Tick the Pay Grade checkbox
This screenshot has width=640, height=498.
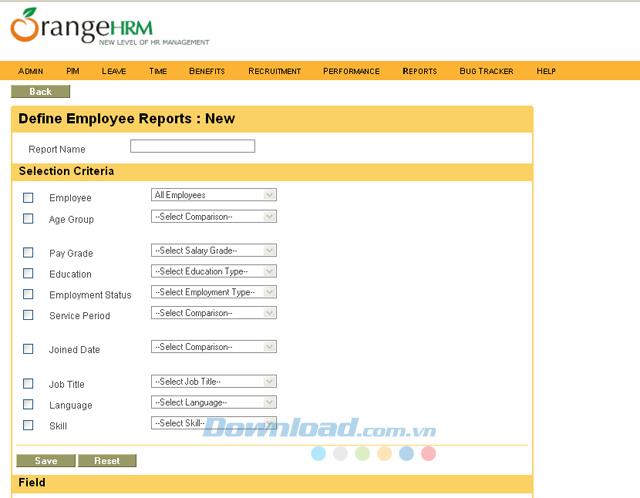coord(28,253)
